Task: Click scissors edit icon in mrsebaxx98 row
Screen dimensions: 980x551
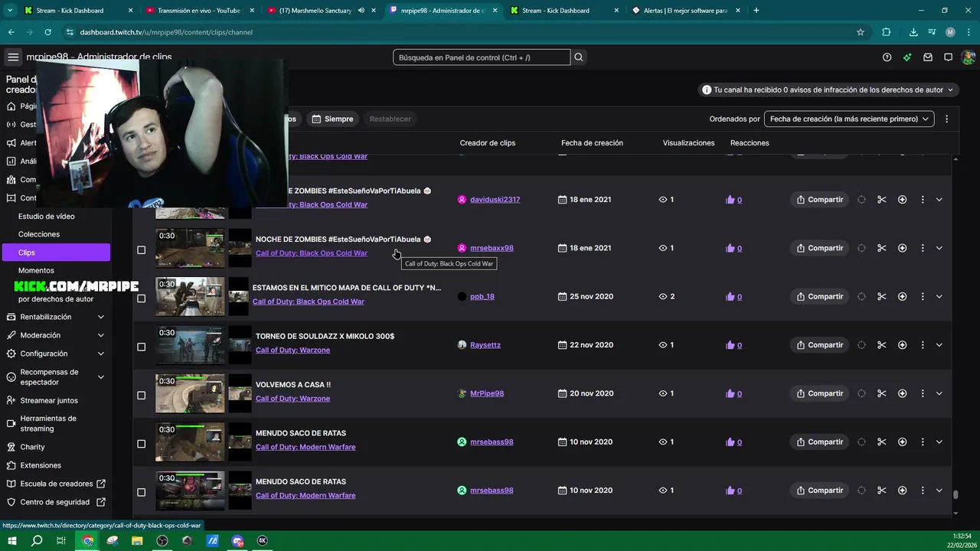Action: (882, 248)
